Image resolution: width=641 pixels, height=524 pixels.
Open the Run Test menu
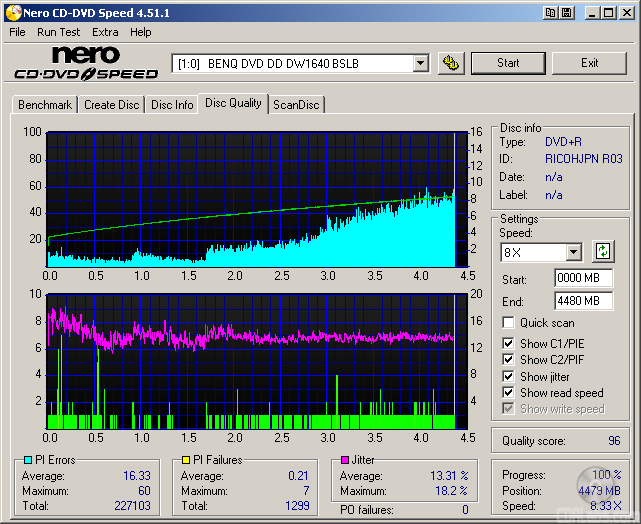[x=59, y=32]
